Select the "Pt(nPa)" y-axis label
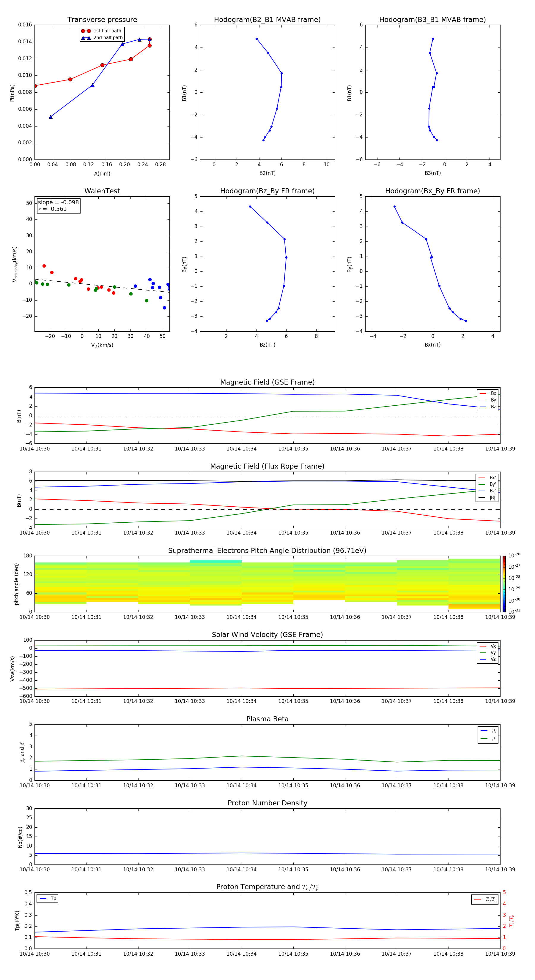 tap(12, 93)
